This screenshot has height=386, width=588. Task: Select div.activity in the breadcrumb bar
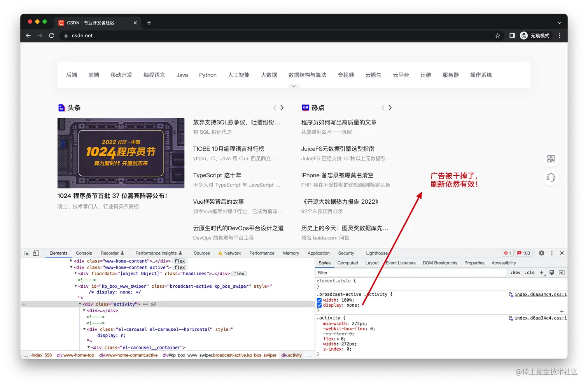(x=292, y=355)
